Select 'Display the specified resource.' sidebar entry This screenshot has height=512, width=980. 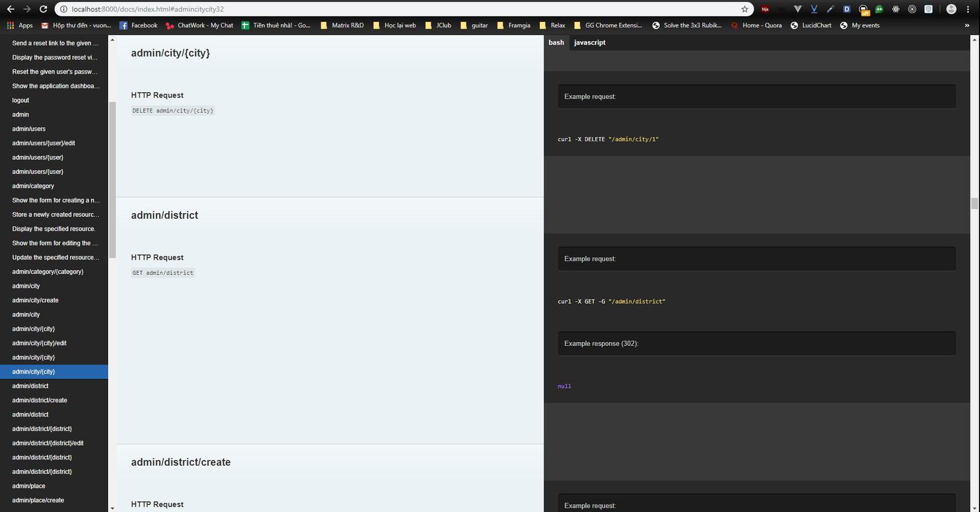point(54,229)
